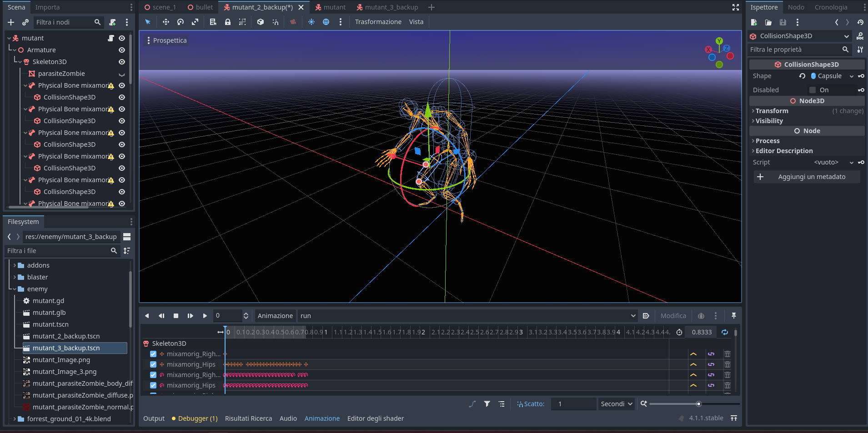Click the Modifica button in the animation panel
Screen dimensions: 868x433
673,315
